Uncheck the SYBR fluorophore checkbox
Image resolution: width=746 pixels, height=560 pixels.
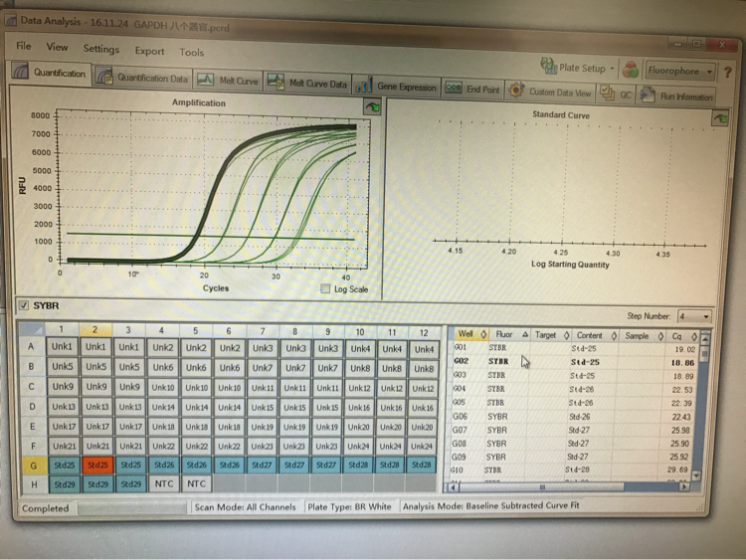23,305
